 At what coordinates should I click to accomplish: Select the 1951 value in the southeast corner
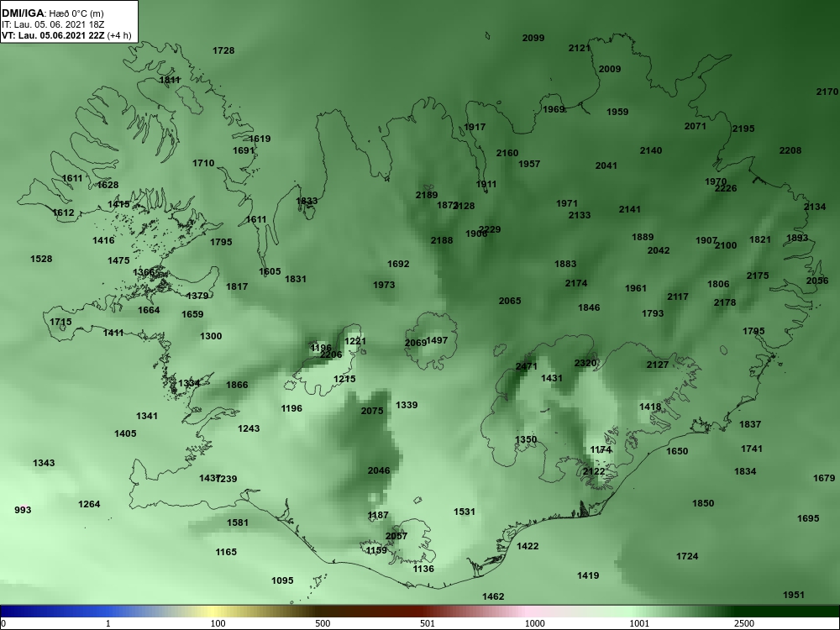tap(794, 595)
